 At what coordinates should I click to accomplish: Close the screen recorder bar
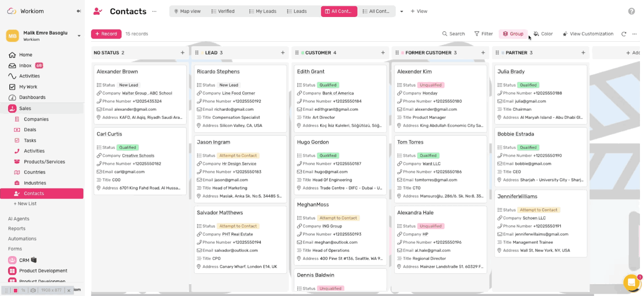coord(69,291)
